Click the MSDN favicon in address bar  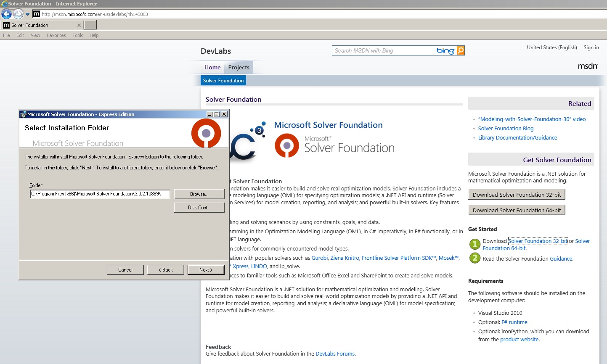click(x=37, y=14)
